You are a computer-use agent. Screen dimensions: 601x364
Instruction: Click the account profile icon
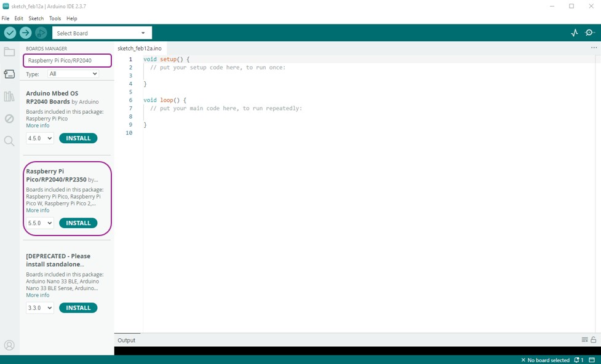coord(9,345)
